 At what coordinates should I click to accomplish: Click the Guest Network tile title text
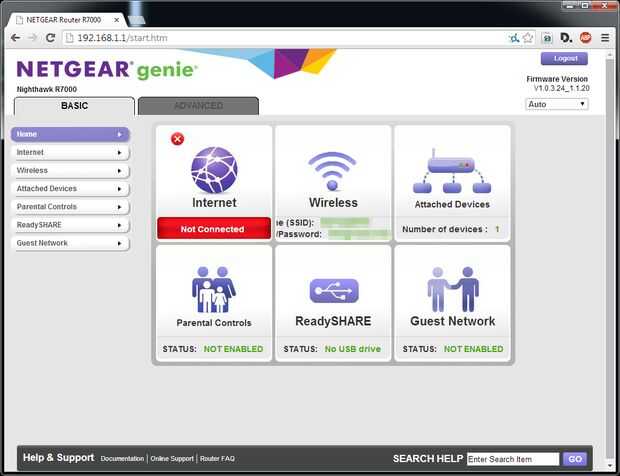(452, 321)
